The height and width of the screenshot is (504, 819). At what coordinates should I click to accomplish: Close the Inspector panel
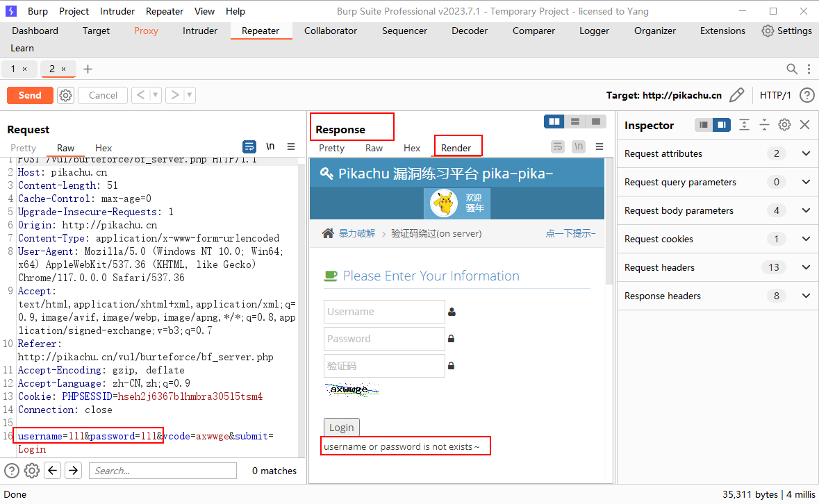coord(805,125)
